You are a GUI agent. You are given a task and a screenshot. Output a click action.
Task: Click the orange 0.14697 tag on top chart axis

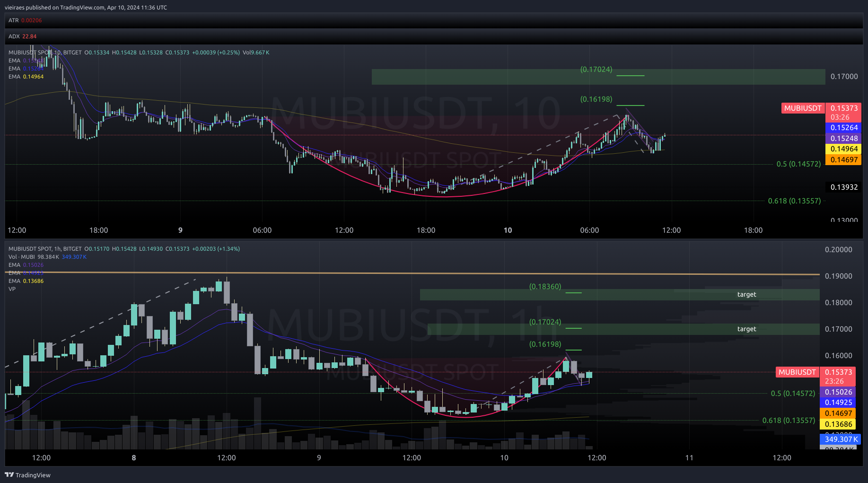[844, 160]
